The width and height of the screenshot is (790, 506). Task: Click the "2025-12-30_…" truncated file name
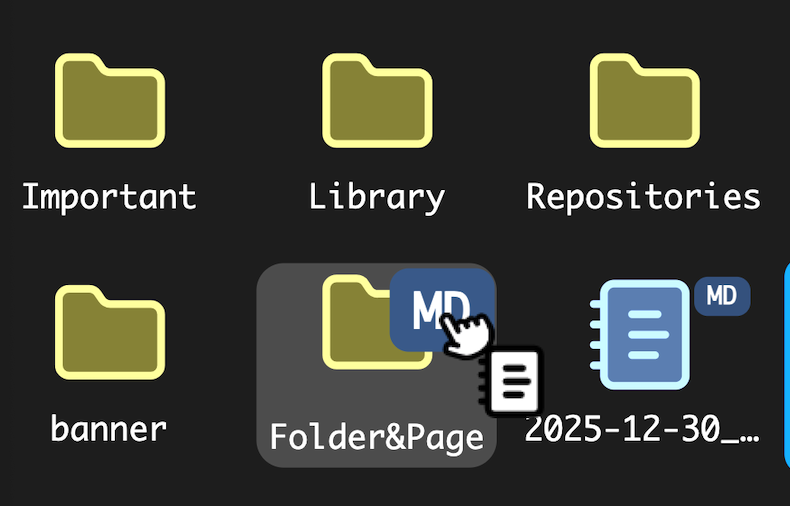[x=642, y=430]
